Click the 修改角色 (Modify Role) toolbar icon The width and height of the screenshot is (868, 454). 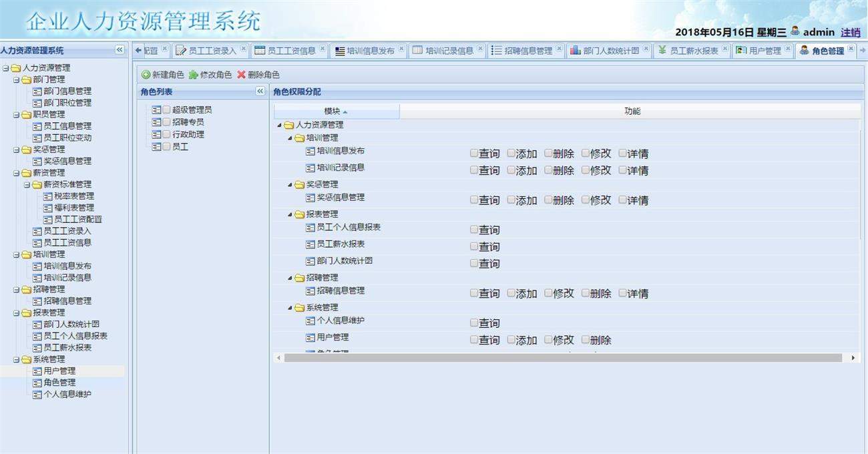click(x=195, y=75)
